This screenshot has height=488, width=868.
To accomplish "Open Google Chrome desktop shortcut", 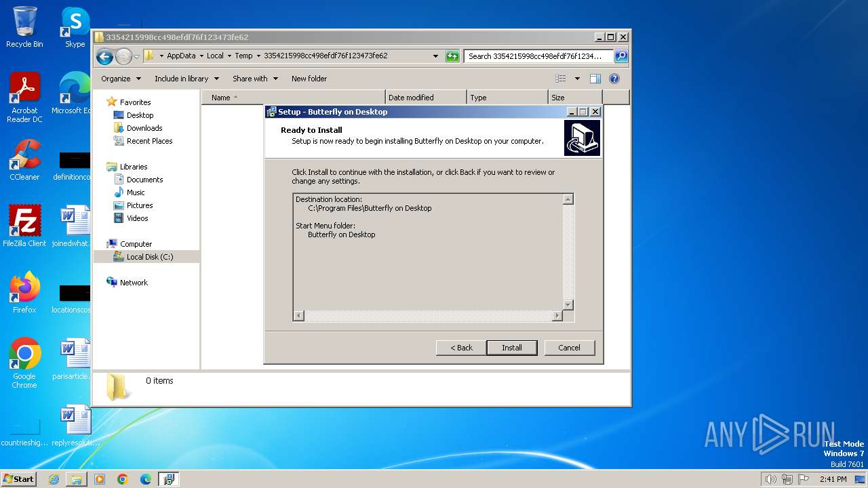I will point(24,363).
